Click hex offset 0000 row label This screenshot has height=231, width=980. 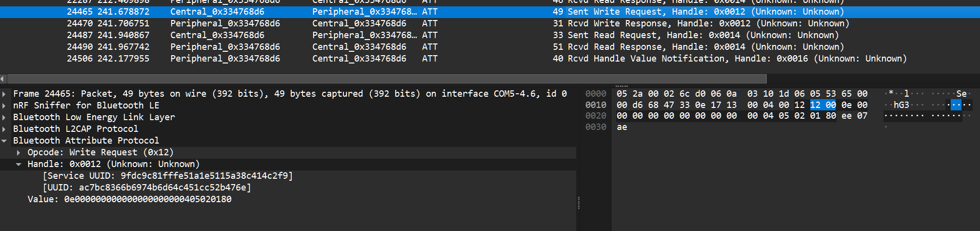point(596,94)
